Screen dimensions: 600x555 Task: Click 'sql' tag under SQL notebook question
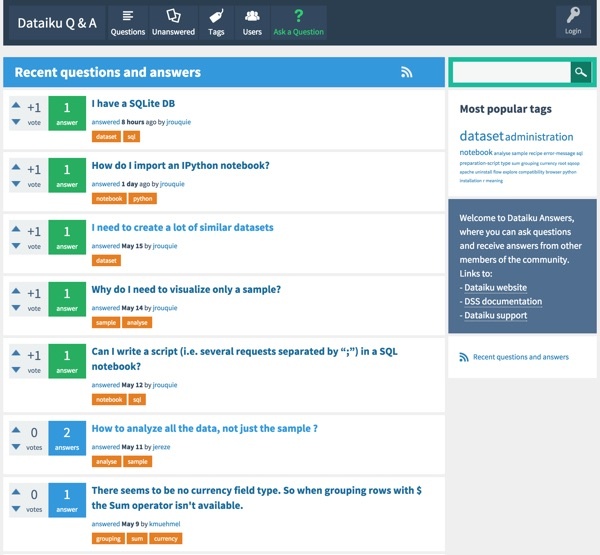pyautogui.click(x=137, y=400)
